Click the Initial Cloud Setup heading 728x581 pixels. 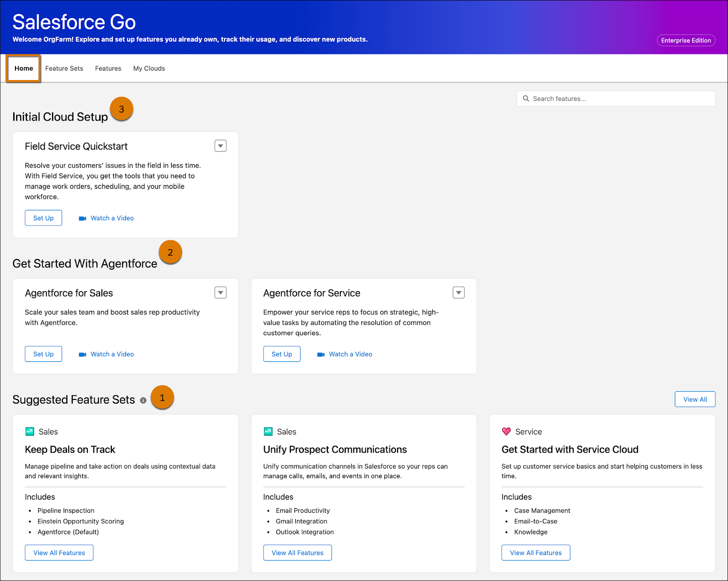60,117
